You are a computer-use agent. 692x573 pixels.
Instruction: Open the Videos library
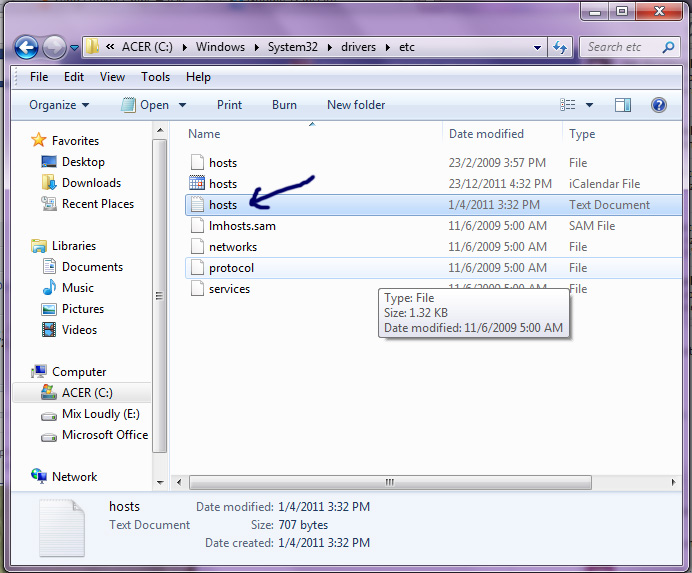(79, 330)
